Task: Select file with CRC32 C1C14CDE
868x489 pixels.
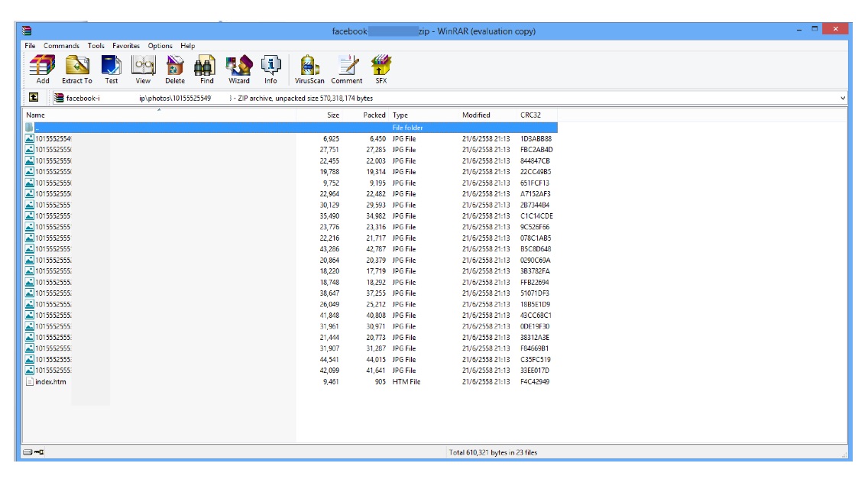Action: (x=290, y=216)
